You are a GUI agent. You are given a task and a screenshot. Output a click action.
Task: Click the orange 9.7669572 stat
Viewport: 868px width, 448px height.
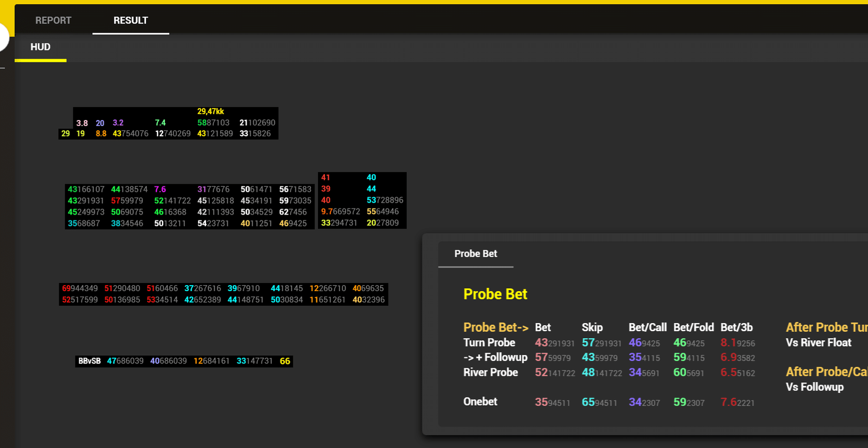click(x=340, y=212)
